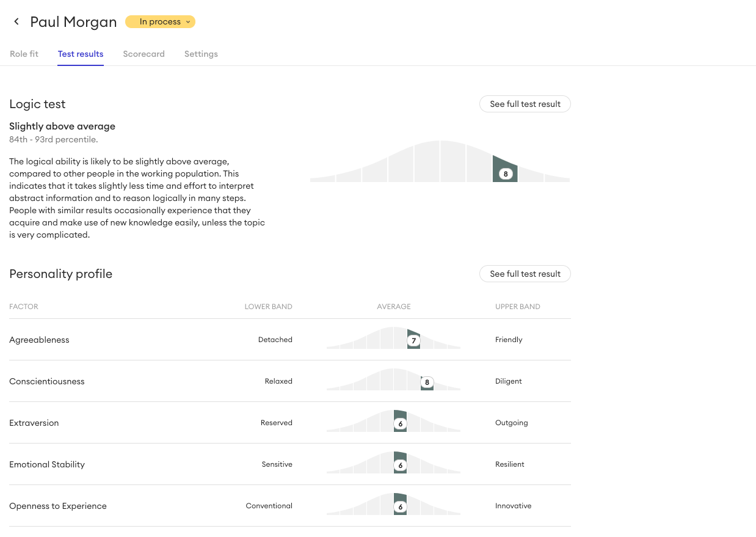Click score badge 8 on Logic test curve
This screenshot has width=756, height=537.
[506, 174]
